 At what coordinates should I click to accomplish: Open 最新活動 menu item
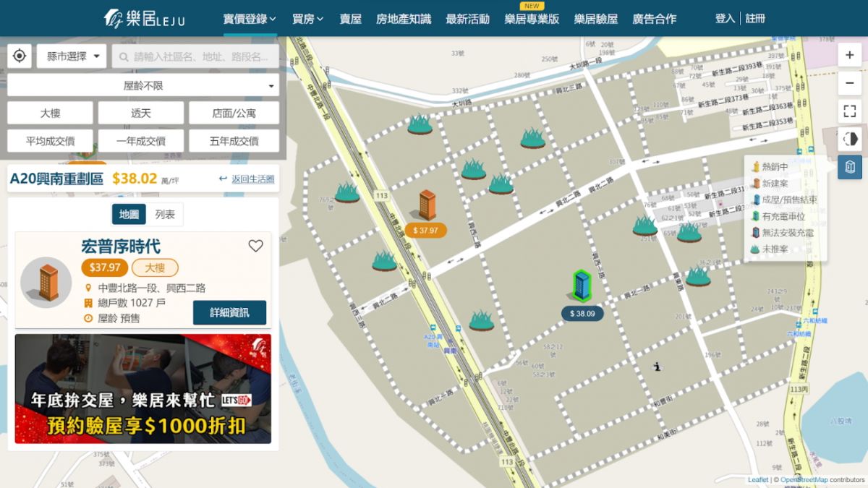[x=468, y=19]
